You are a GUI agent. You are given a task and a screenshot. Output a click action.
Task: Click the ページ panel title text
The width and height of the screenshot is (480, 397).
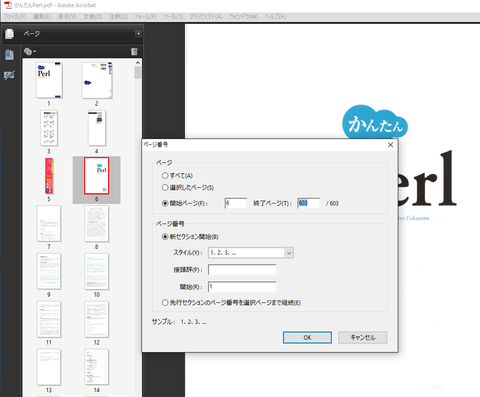(32, 34)
